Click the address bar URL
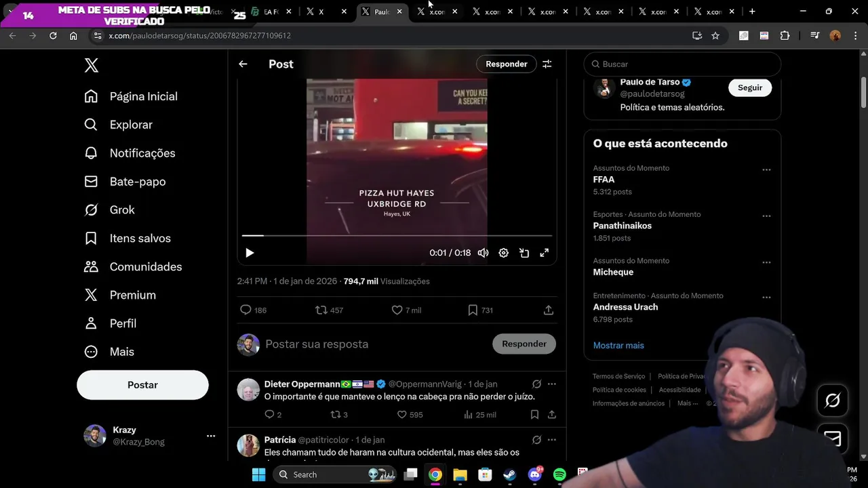The height and width of the screenshot is (488, 868). 200,35
